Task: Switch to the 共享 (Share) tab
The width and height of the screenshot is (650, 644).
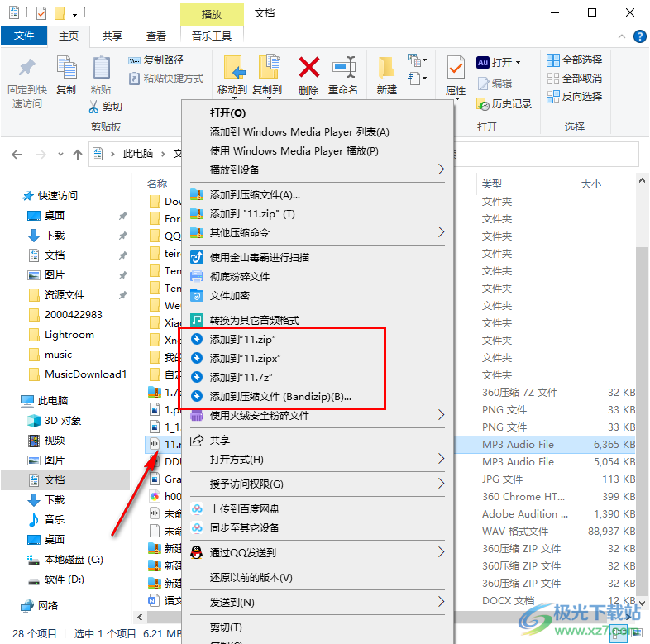Action: pos(112,36)
